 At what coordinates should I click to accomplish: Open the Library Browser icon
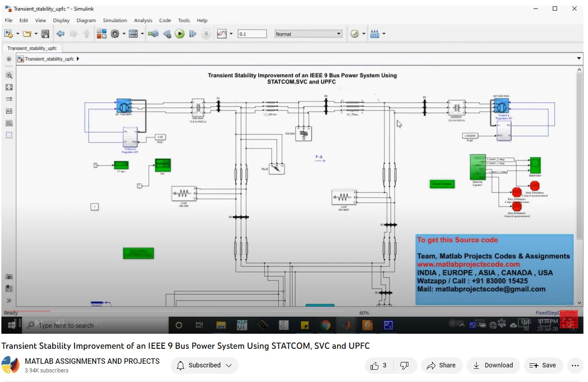tap(101, 34)
